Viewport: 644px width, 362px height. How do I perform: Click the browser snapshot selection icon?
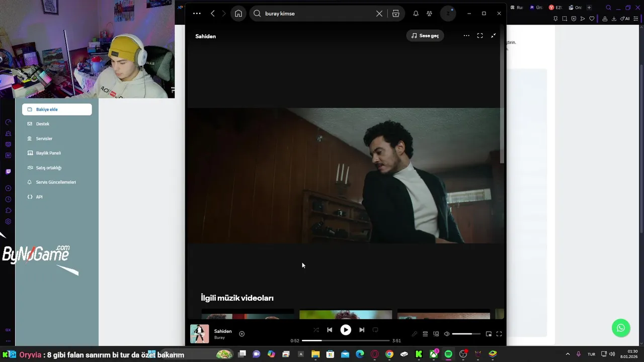pyautogui.click(x=565, y=19)
